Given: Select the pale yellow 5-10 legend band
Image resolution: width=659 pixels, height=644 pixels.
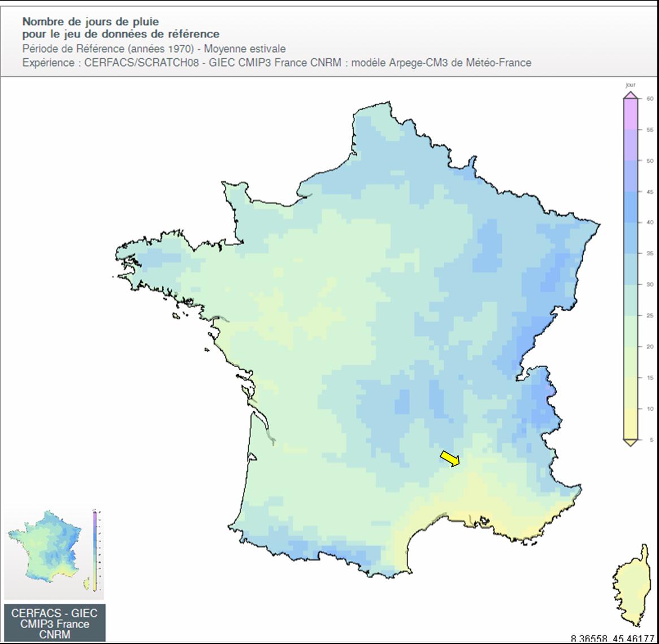Looking at the screenshot, I should pos(630,424).
